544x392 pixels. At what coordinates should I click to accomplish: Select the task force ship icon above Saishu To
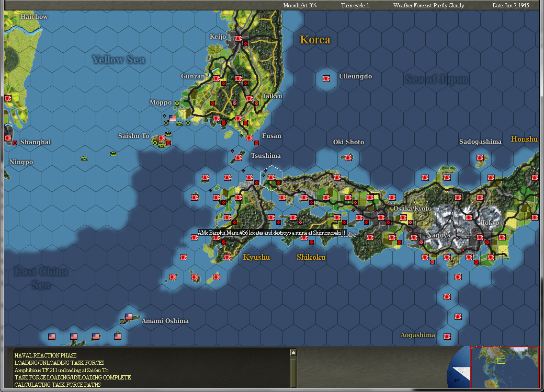tap(168, 133)
